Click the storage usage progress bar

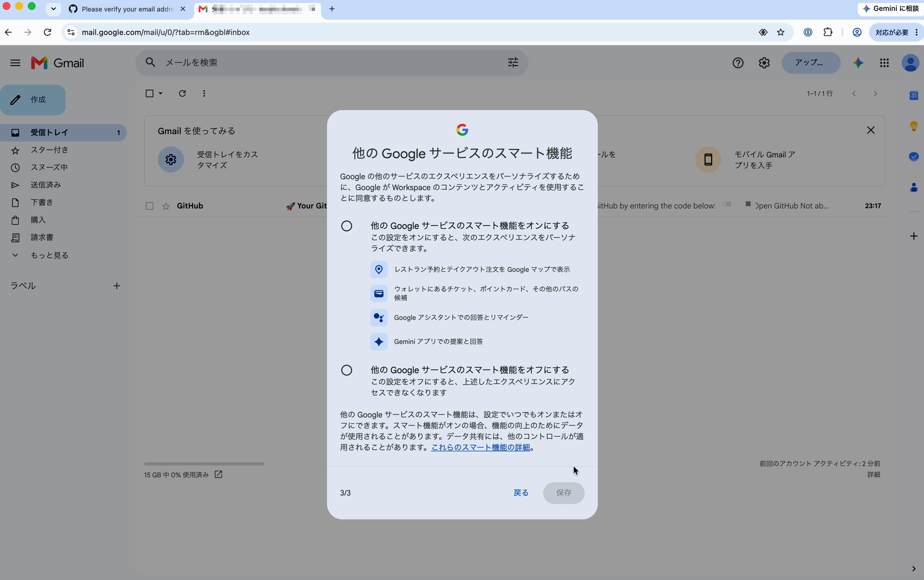(x=204, y=464)
